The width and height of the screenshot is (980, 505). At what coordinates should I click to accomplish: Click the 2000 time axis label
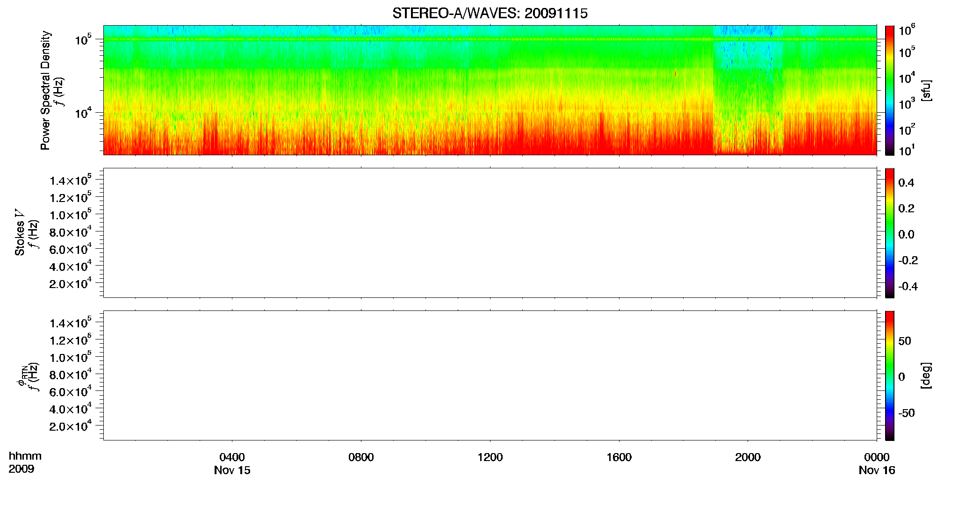748,457
